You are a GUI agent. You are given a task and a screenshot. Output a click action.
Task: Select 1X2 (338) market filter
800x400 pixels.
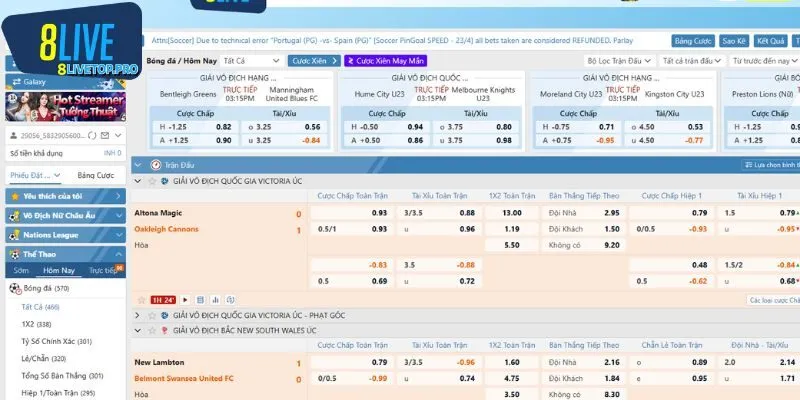[36, 324]
